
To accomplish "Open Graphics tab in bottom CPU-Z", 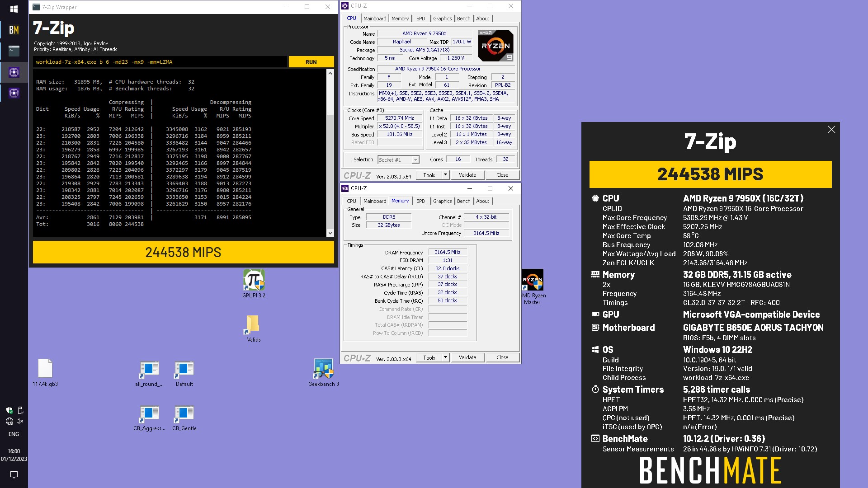I will (442, 201).
